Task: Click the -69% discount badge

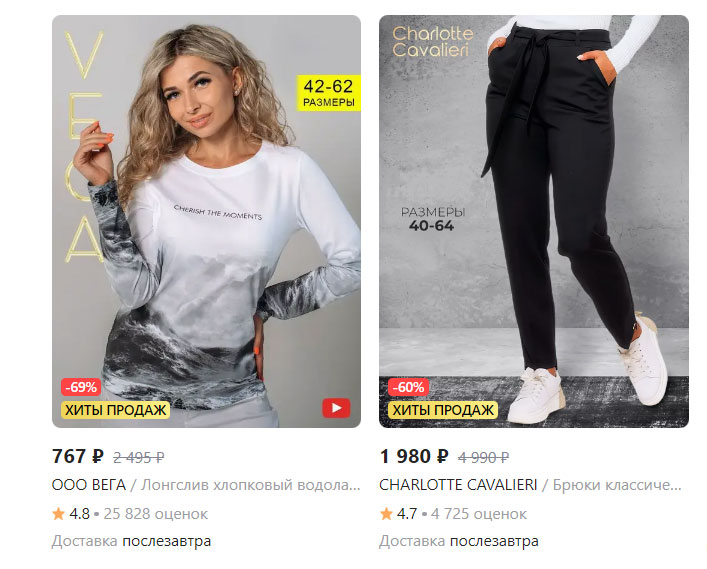Action: [x=81, y=387]
